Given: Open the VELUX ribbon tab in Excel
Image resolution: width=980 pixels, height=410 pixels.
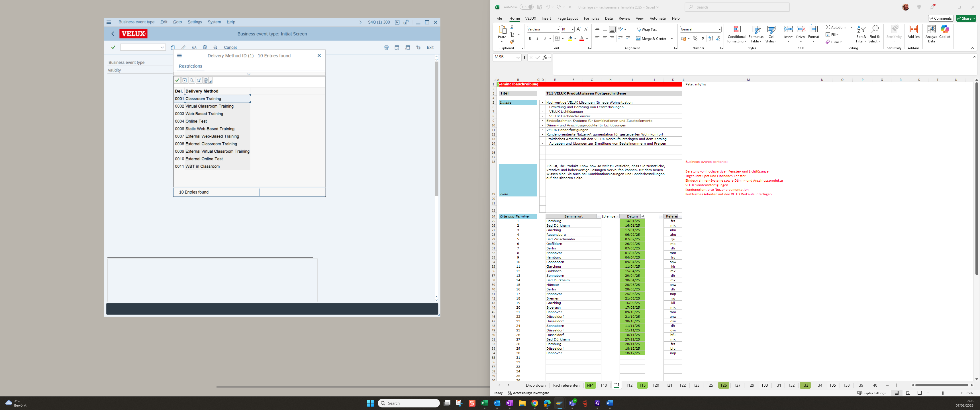Looking at the screenshot, I should 530,18.
